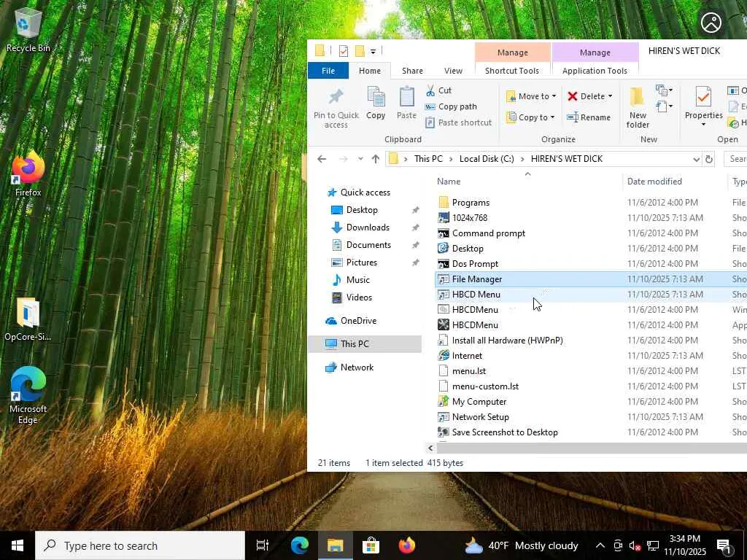This screenshot has width=747, height=560.
Task: Click Firefox icon on the taskbar
Action: 406,545
